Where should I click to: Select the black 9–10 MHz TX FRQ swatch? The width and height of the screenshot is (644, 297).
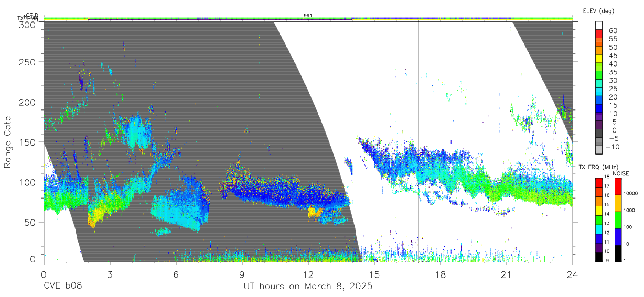599,258
